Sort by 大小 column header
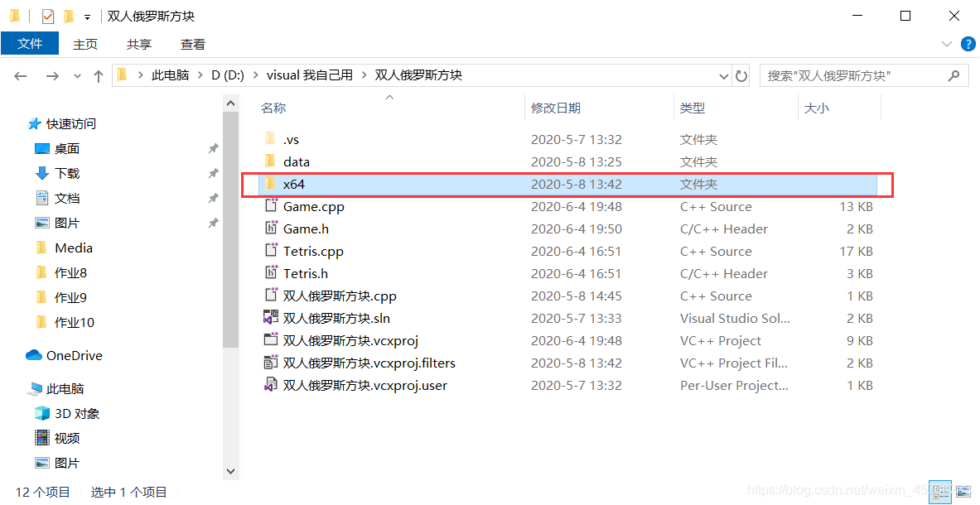This screenshot has width=980, height=505. (816, 108)
